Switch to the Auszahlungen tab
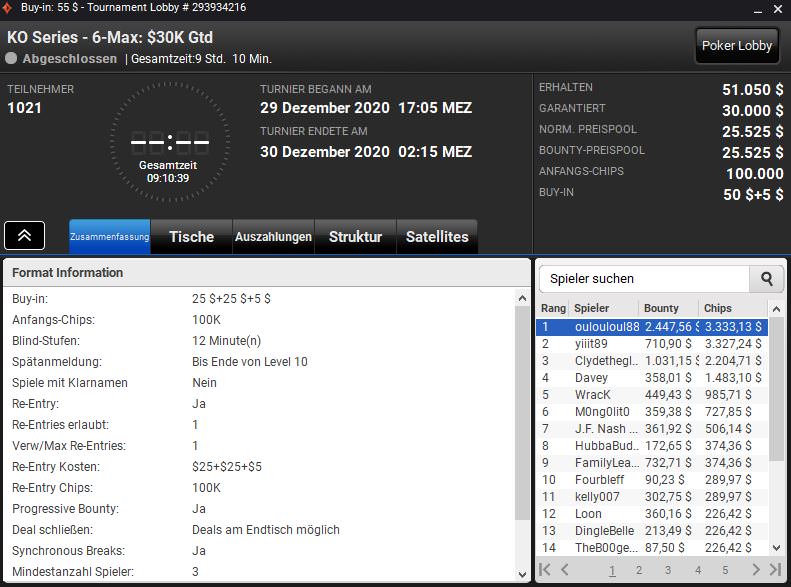The height and width of the screenshot is (587, 791). (x=273, y=237)
